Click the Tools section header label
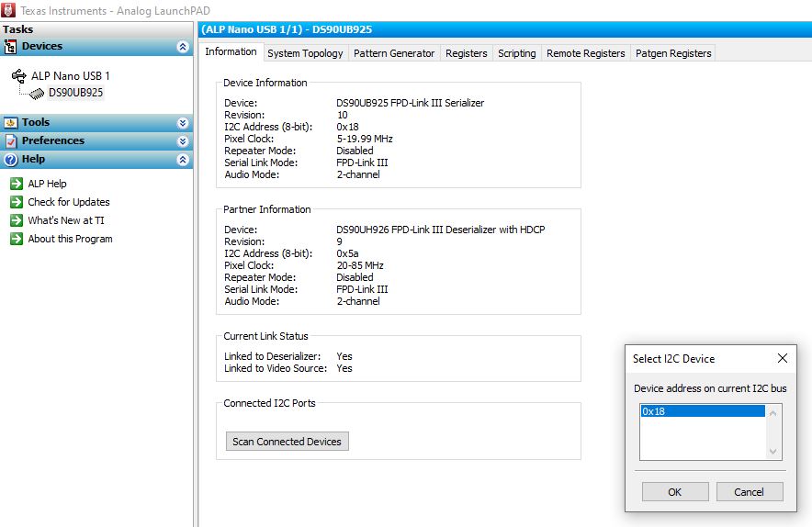The height and width of the screenshot is (527, 812). pos(36,122)
